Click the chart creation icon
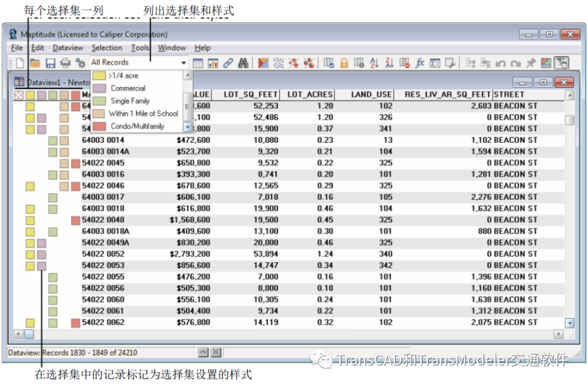 [212, 62]
